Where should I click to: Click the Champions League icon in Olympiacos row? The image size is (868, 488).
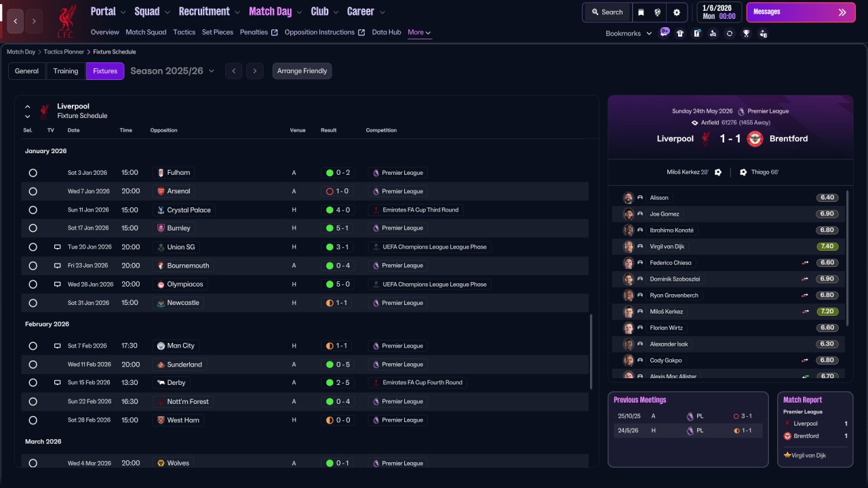[x=376, y=285]
